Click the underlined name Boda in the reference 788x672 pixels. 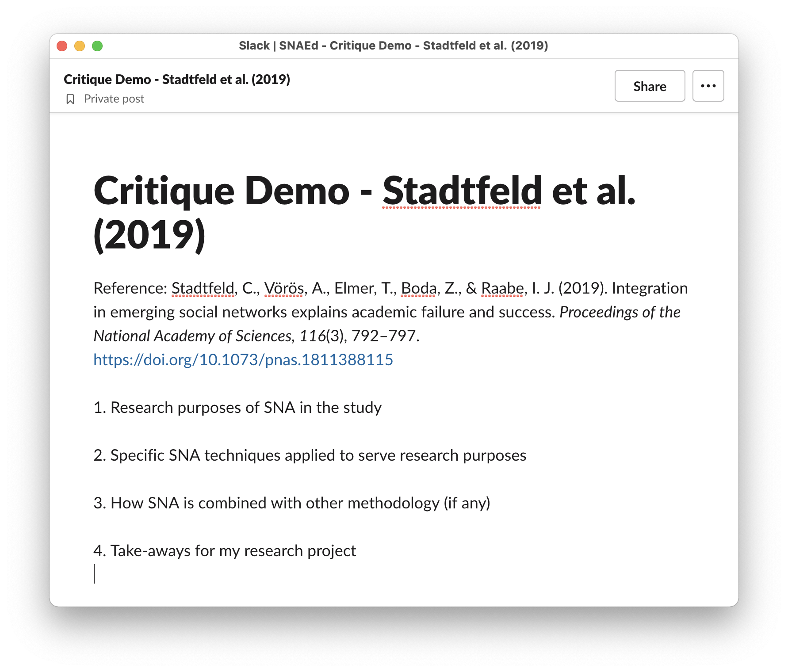click(418, 288)
